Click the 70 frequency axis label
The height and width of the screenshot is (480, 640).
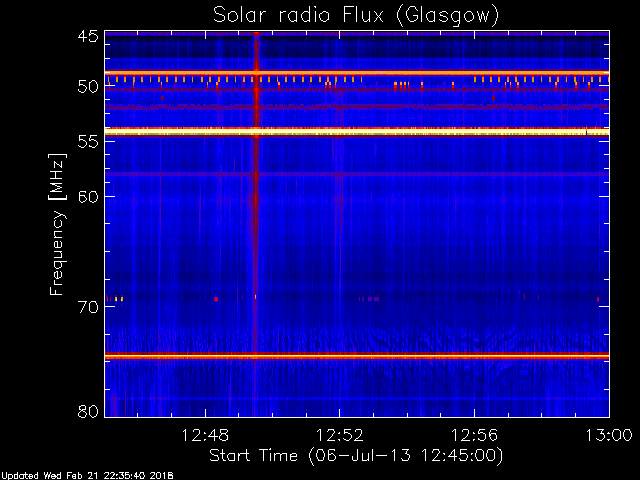click(88, 307)
